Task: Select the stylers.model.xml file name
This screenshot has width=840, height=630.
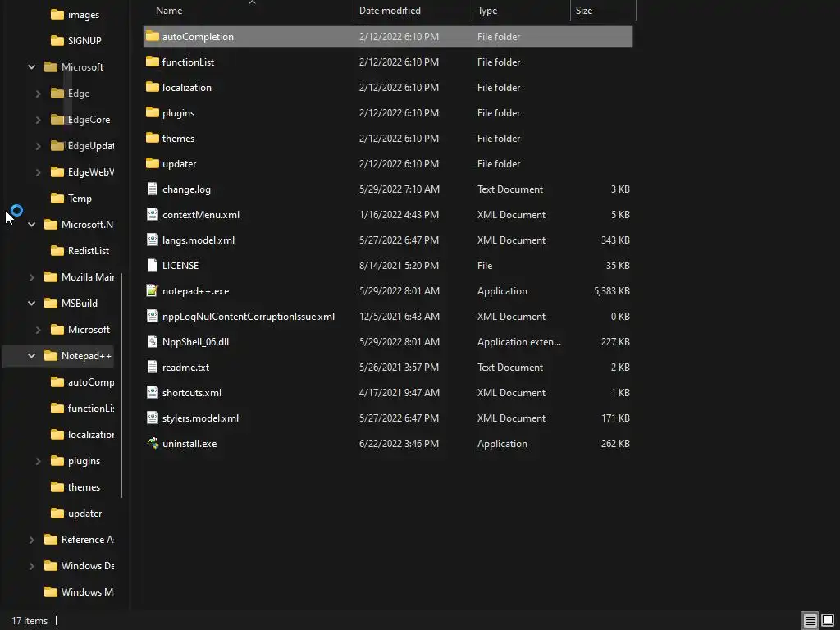Action: [200, 418]
